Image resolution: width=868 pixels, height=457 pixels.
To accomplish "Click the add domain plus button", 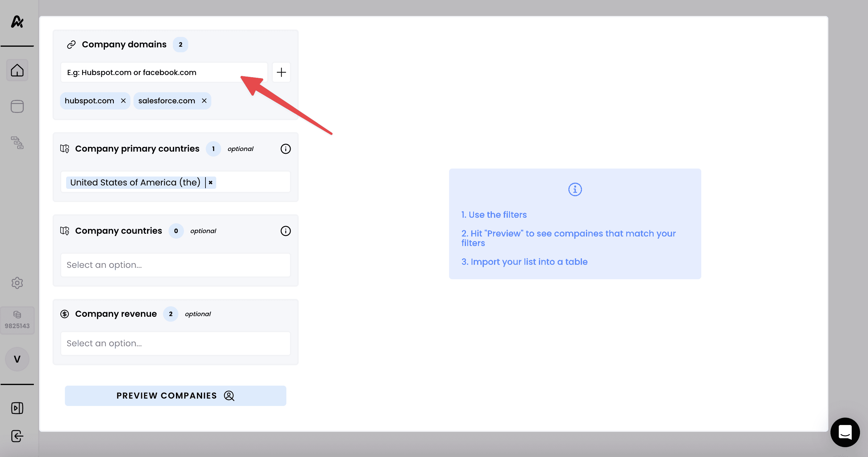I will click(x=281, y=72).
